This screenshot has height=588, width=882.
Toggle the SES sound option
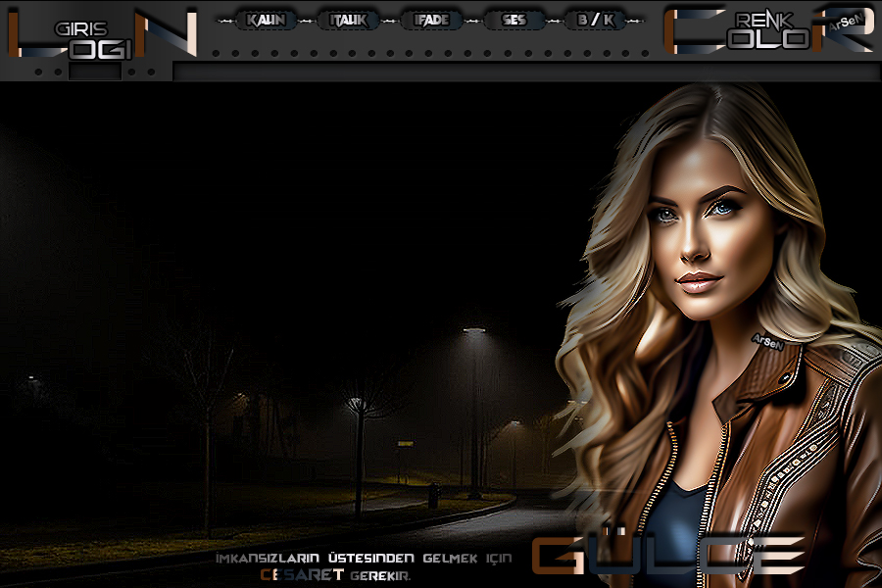tap(514, 21)
